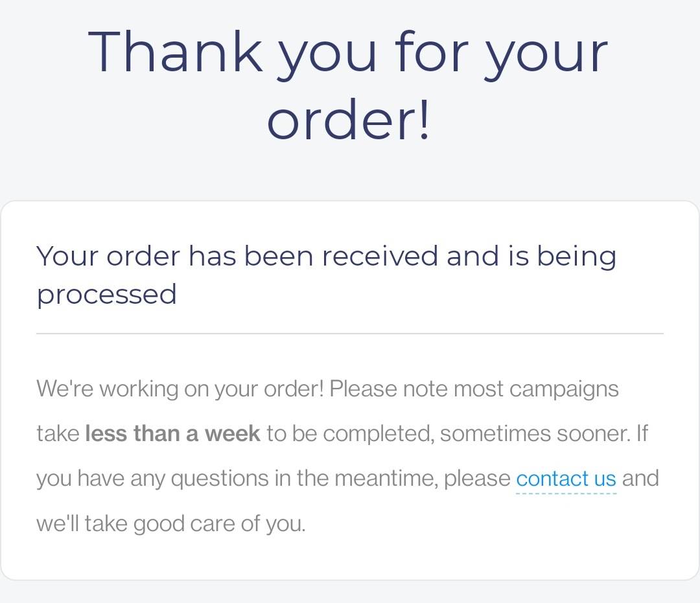This screenshot has height=603, width=700.
Task: Click the word "campaigns" in the paragraph
Action: (x=564, y=389)
